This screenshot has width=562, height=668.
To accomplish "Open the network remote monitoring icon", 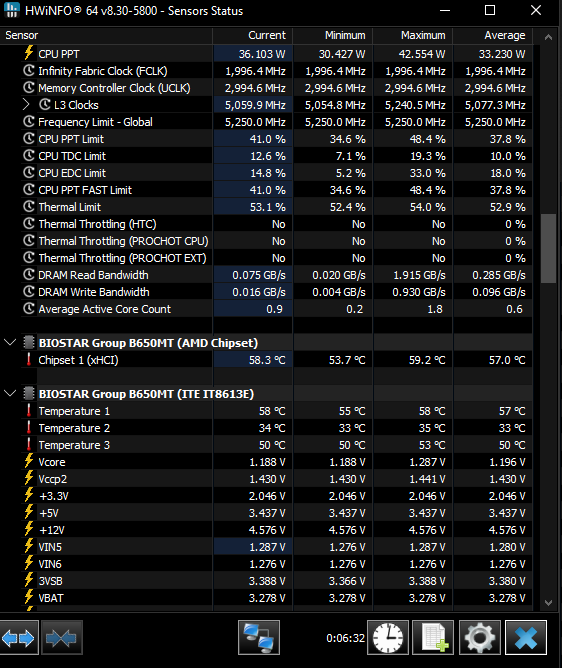I will pos(259,638).
